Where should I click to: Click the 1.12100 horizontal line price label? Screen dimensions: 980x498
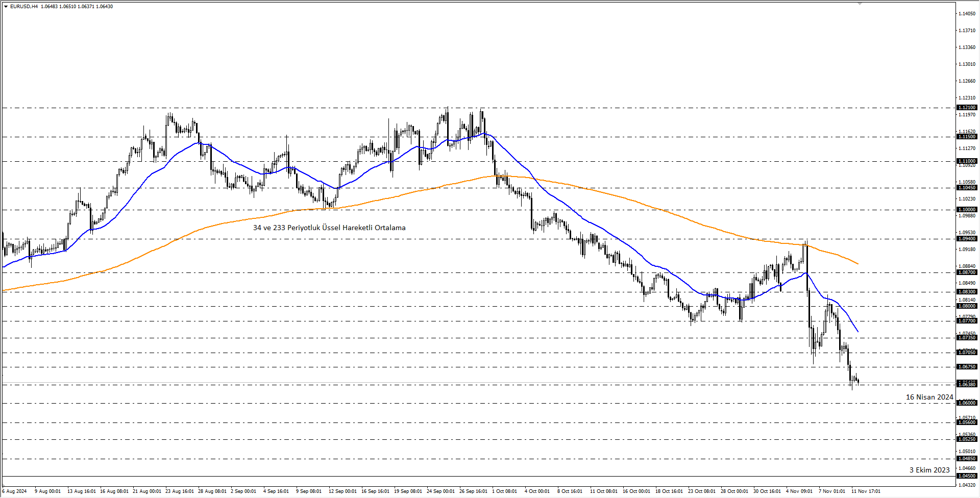[967, 108]
